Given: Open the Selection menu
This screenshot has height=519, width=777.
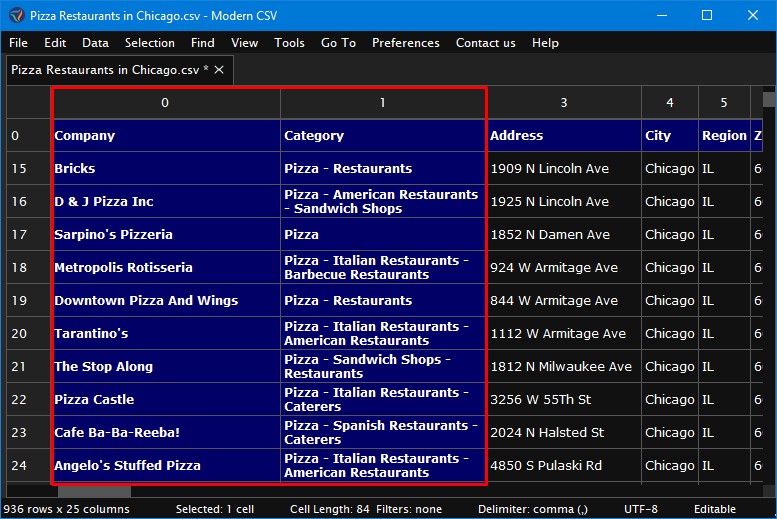Looking at the screenshot, I should [x=150, y=43].
